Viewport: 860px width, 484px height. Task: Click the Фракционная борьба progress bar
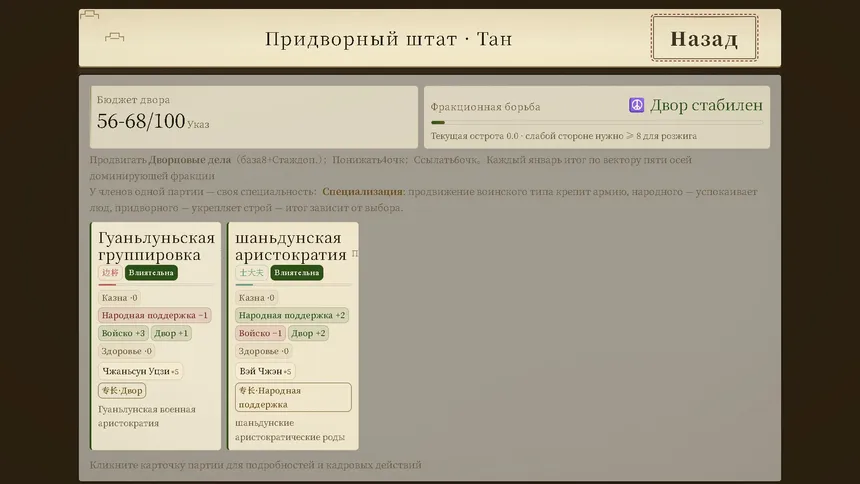pos(597,122)
